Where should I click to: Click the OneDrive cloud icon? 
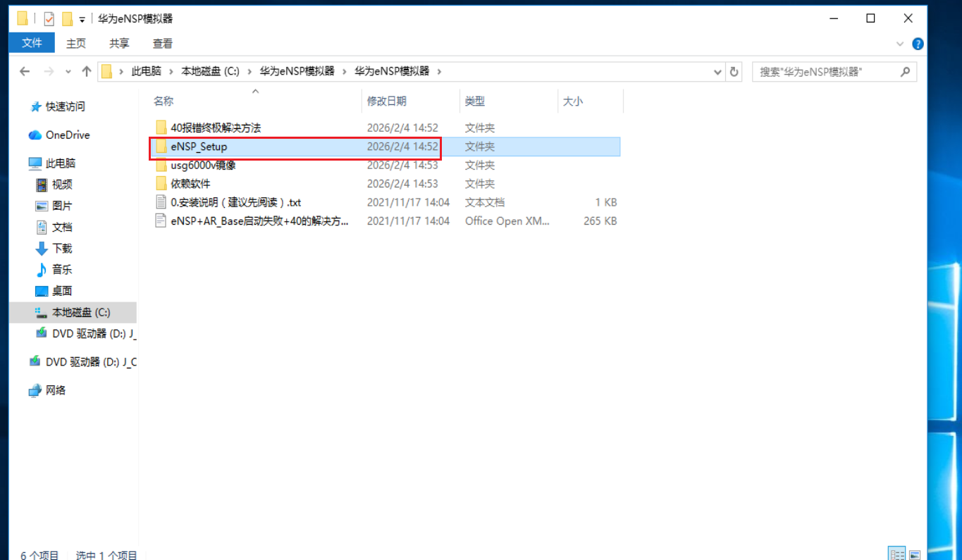[x=35, y=135]
